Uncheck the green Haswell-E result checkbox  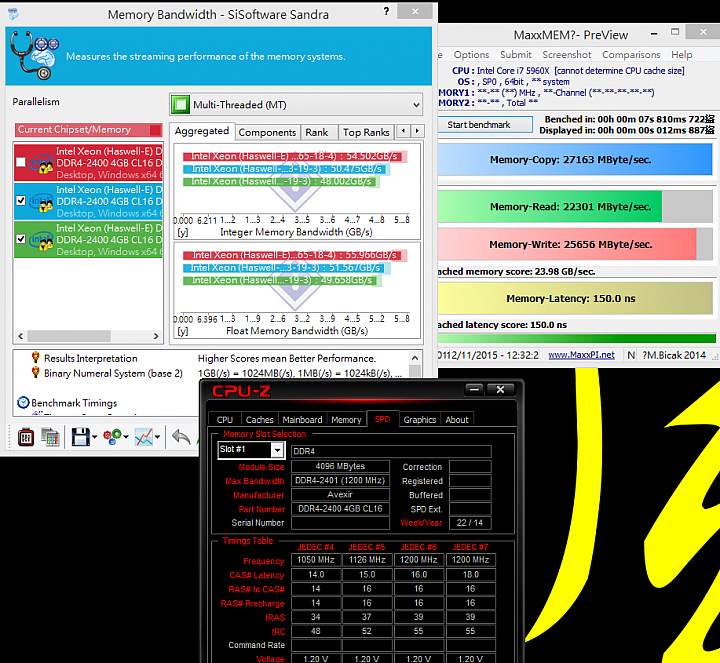pyautogui.click(x=21, y=239)
